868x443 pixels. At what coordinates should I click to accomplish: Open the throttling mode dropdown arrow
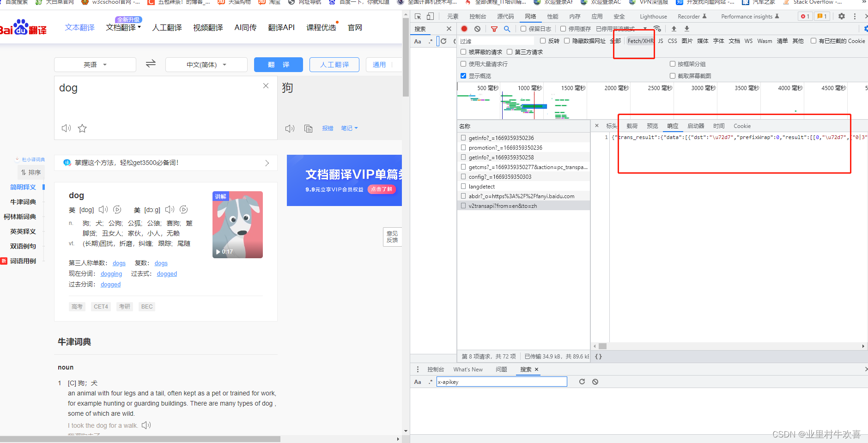[x=645, y=29]
